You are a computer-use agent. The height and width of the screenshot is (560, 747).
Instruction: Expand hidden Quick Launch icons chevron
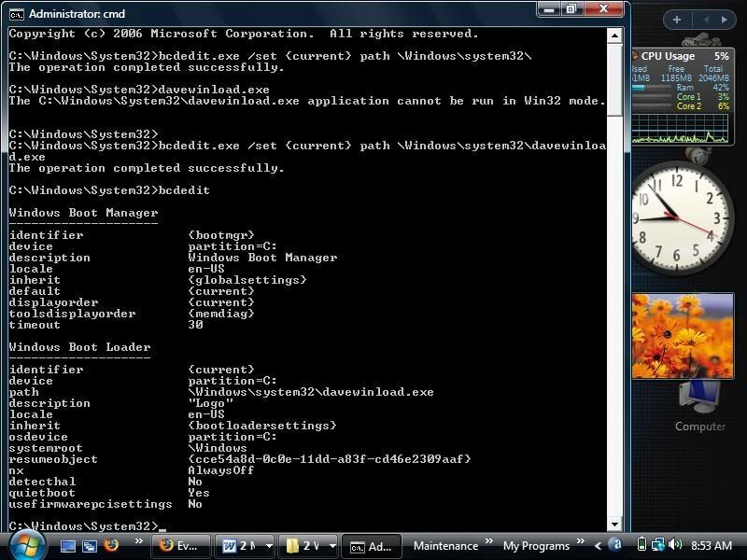(x=138, y=541)
